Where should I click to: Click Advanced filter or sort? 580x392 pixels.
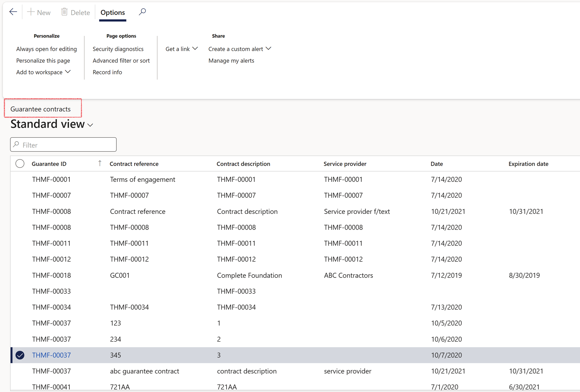tap(121, 61)
